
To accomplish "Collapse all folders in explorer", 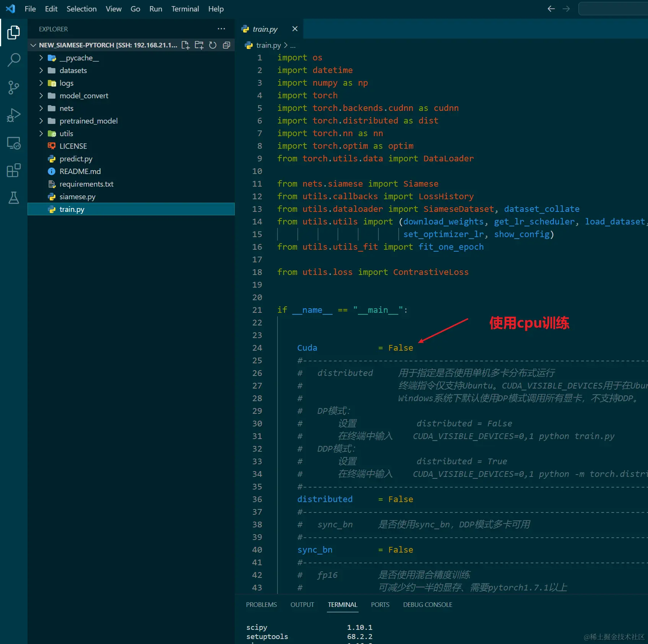I will click(227, 45).
